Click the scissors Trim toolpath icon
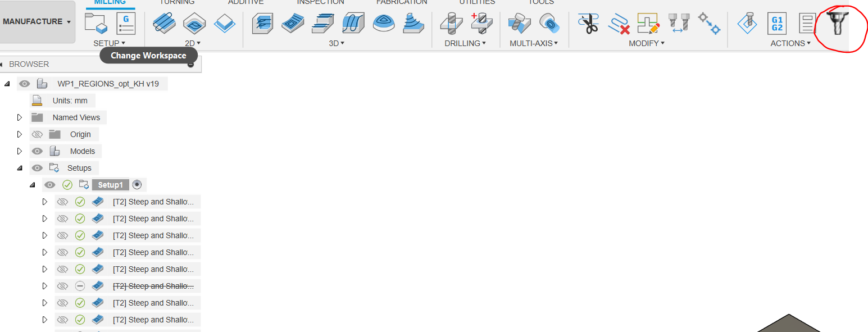Viewport: 868px width, 332px height. click(588, 24)
